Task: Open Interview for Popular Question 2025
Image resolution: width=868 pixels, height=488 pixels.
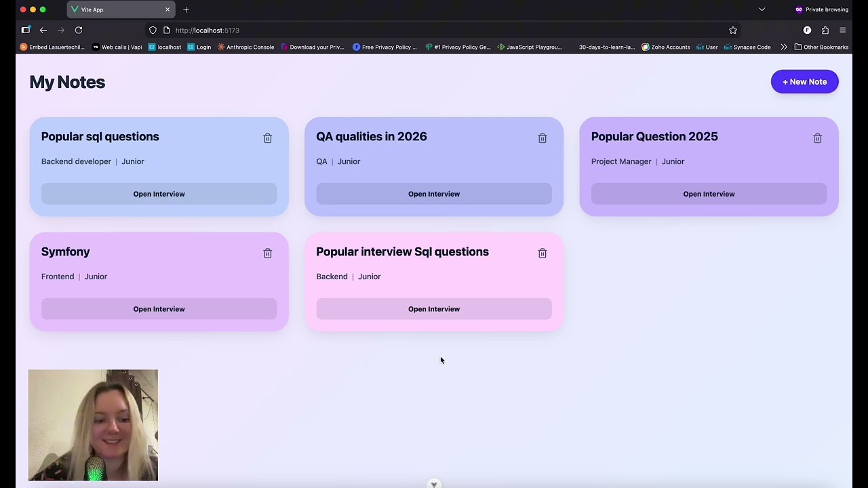Action: (x=709, y=194)
